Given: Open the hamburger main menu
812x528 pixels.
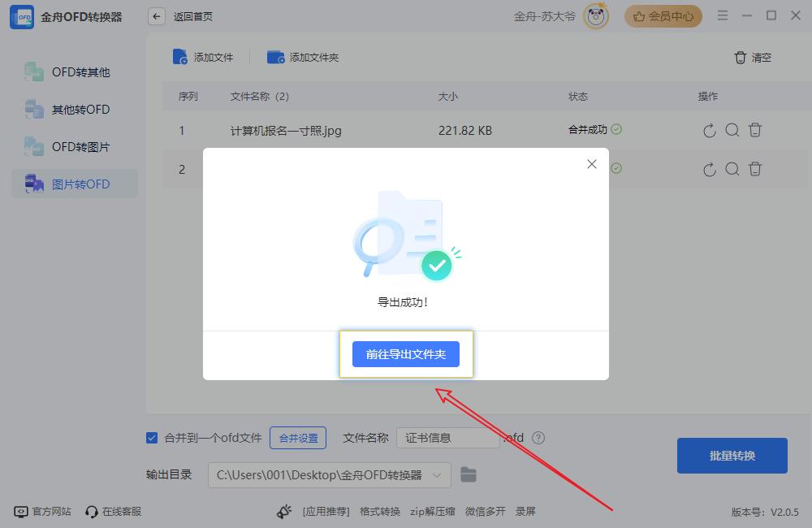Looking at the screenshot, I should pos(723,16).
